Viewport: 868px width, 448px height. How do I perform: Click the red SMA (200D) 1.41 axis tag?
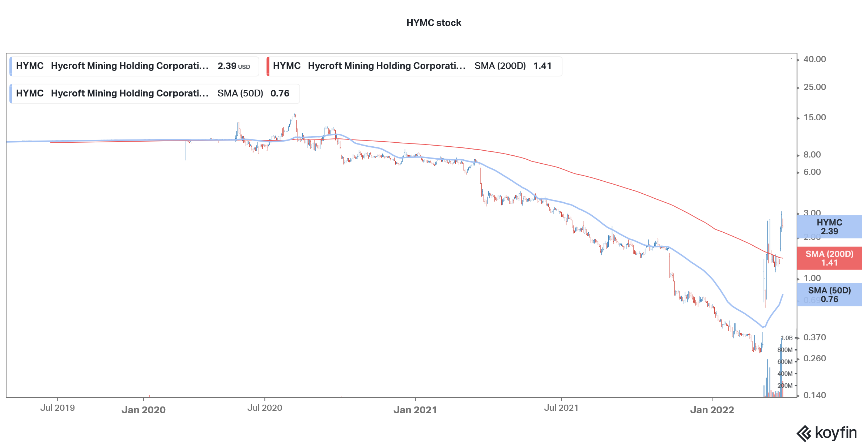[829, 258]
